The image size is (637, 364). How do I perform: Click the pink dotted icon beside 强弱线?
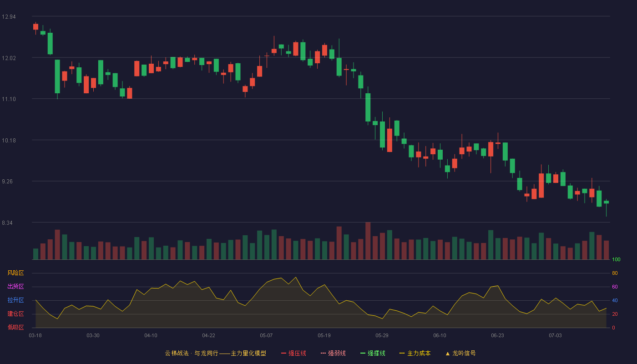pos(323,354)
